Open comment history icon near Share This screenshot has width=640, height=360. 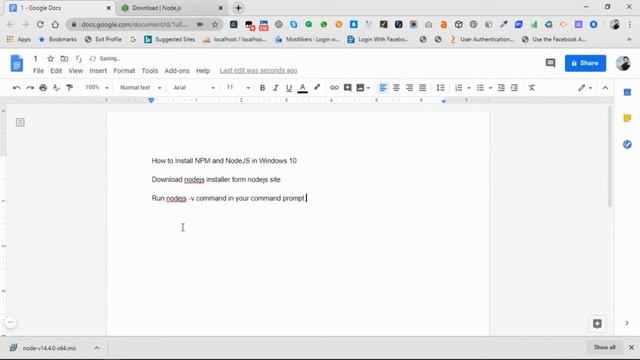click(x=550, y=63)
